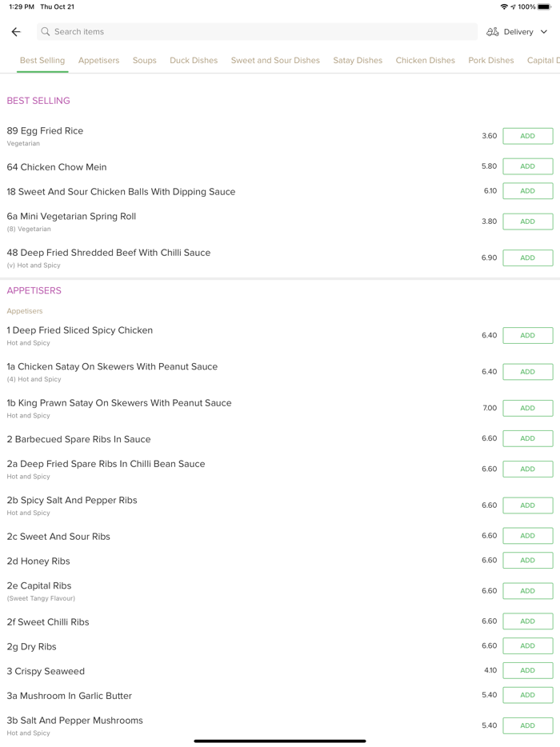Tap the back arrow icon
560x747 pixels.
tap(16, 32)
